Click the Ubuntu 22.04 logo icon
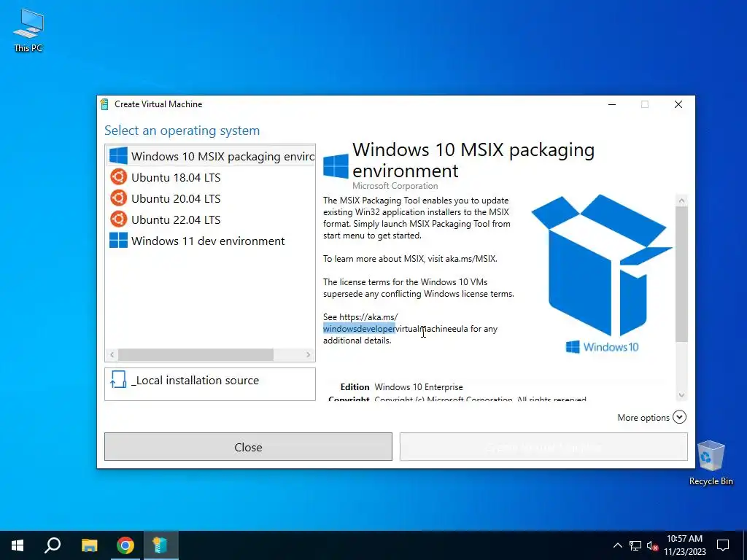 (x=119, y=219)
